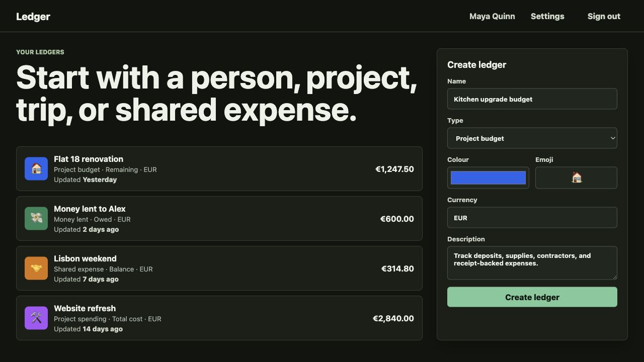Image resolution: width=644 pixels, height=362 pixels.
Task: Click the Flat 18 renovation house icon
Action: 36,168
